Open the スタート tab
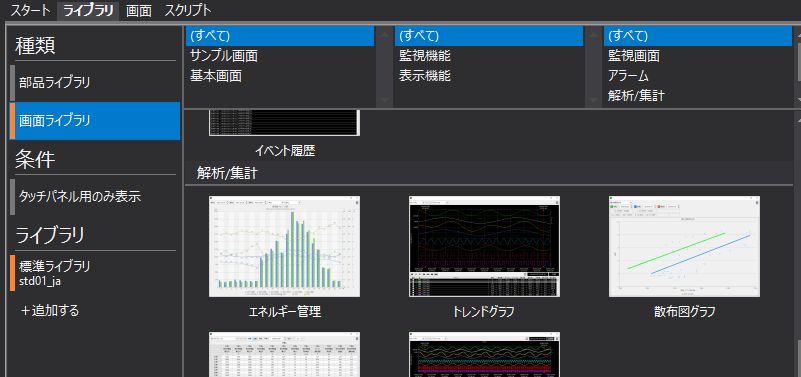The width and height of the screenshot is (801, 377). tap(31, 10)
